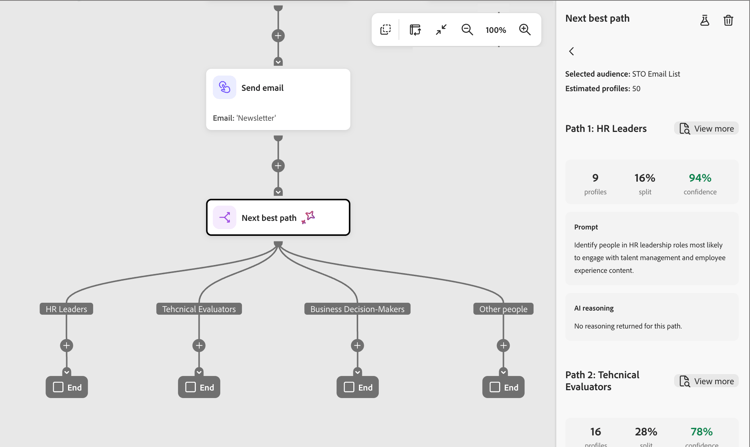Screen dimensions: 750x447
Task: Click the Next best path panel title
Action: point(597,19)
